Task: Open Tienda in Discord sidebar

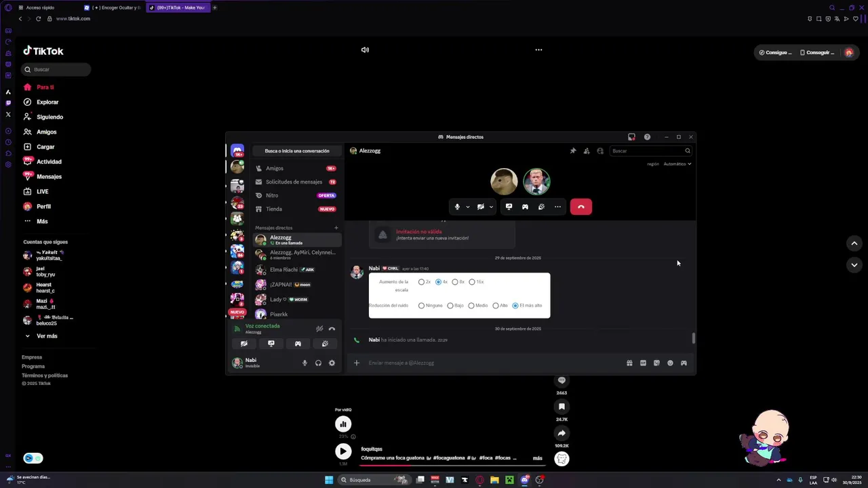Action: click(x=297, y=209)
